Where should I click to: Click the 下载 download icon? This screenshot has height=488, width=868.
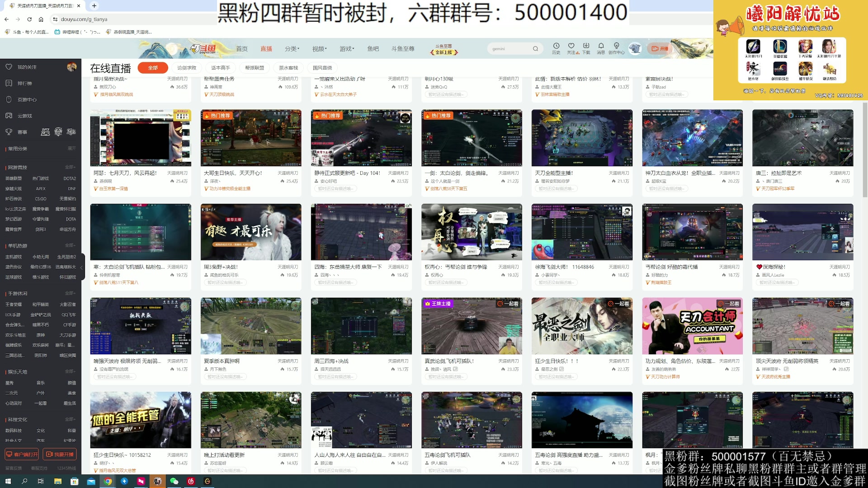coord(586,46)
